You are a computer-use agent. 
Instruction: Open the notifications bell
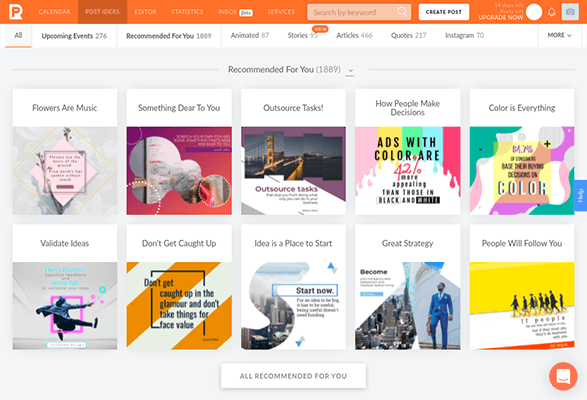(x=551, y=12)
